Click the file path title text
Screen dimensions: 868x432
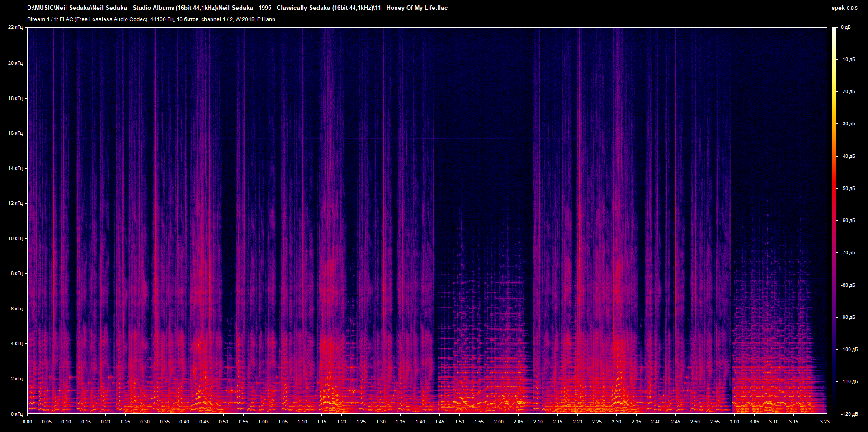[x=237, y=8]
